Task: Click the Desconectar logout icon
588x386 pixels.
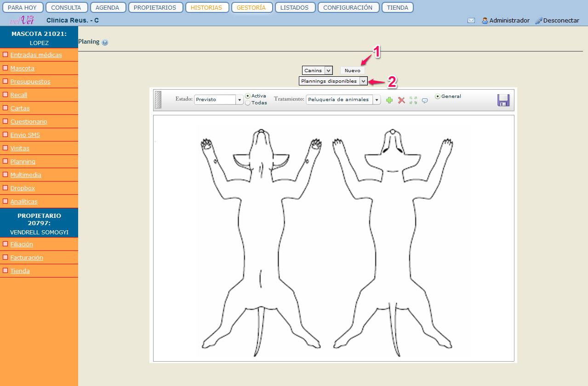Action: [x=539, y=21]
